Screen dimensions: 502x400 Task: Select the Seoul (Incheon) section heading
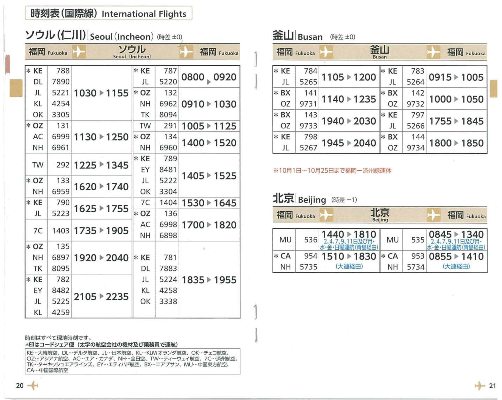pyautogui.click(x=104, y=35)
